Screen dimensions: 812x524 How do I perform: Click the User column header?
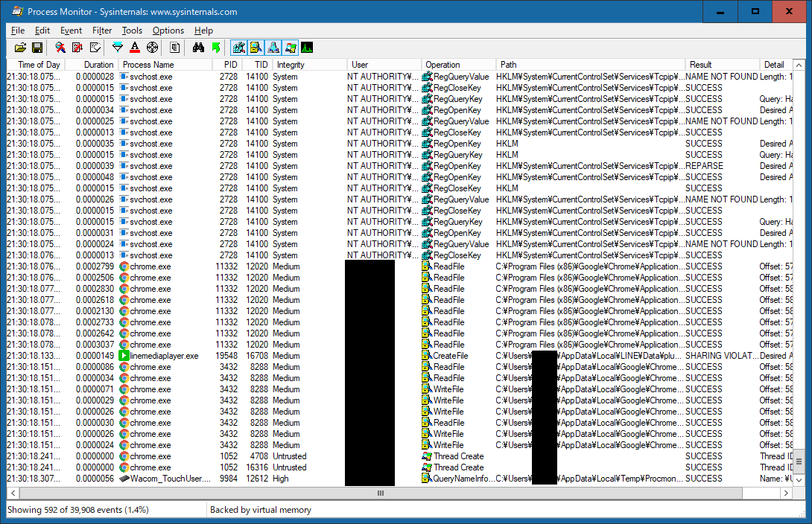click(x=384, y=65)
